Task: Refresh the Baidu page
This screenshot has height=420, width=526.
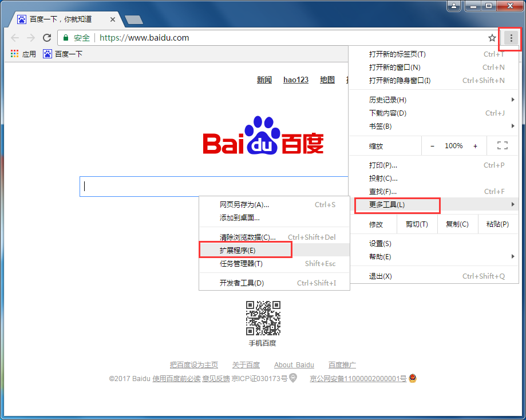Action: pos(48,38)
